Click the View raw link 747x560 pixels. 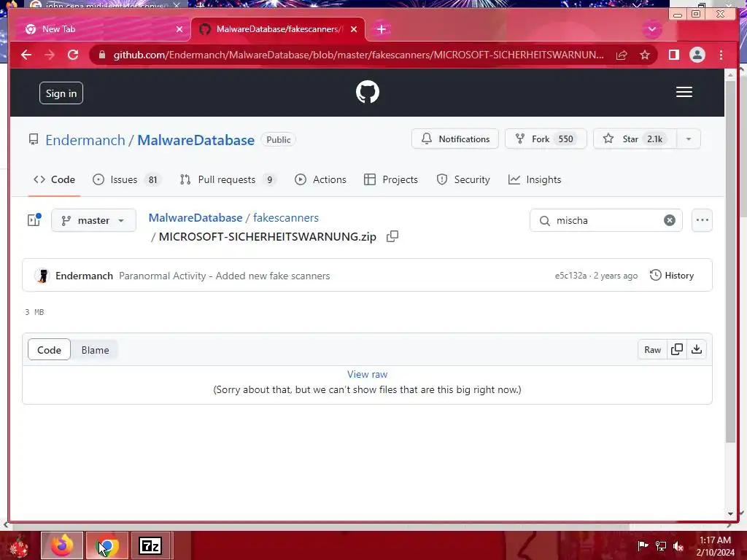[x=368, y=374]
